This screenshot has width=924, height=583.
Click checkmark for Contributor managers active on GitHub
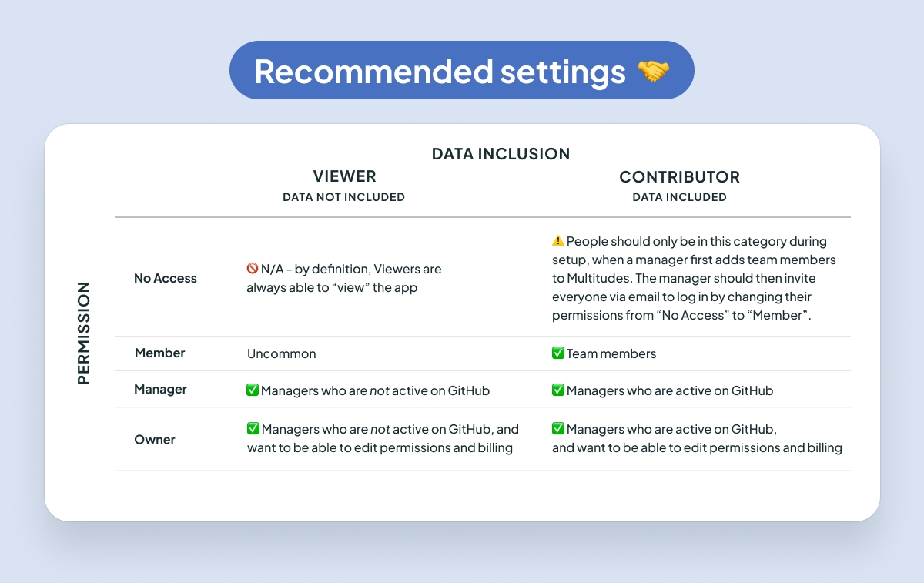[558, 390]
